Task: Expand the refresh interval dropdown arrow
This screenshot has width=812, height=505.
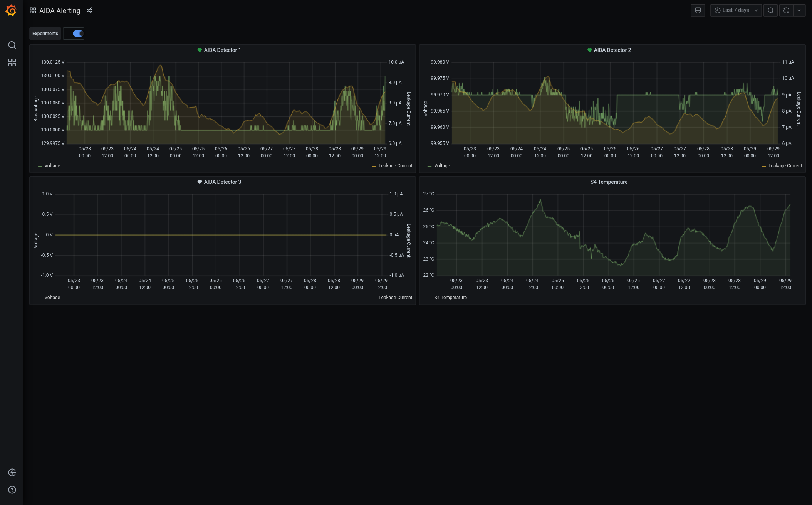Action: click(799, 10)
